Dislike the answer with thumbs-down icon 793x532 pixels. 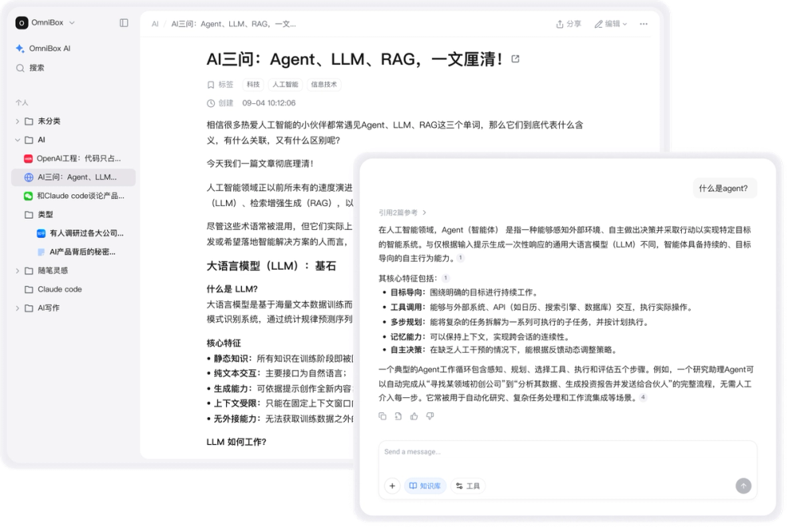(431, 417)
